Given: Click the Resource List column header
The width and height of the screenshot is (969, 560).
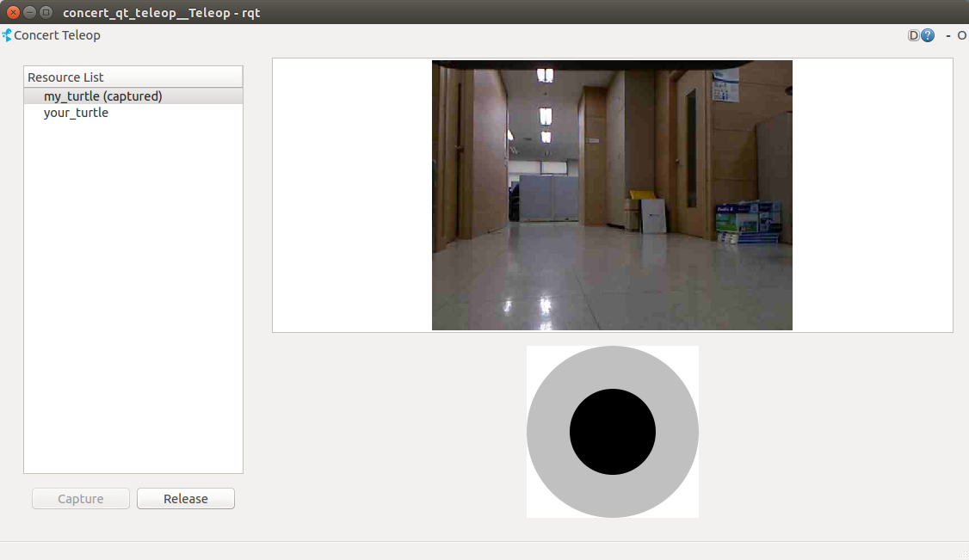Looking at the screenshot, I should click(x=133, y=77).
